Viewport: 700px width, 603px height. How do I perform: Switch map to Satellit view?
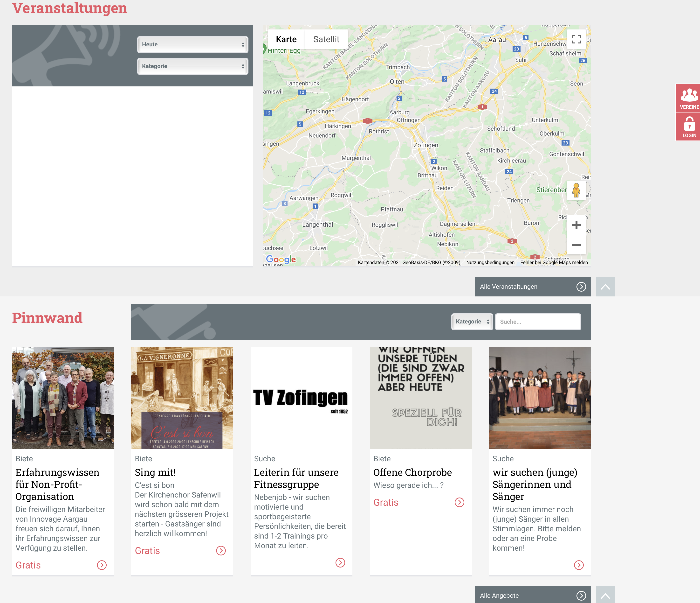click(326, 39)
